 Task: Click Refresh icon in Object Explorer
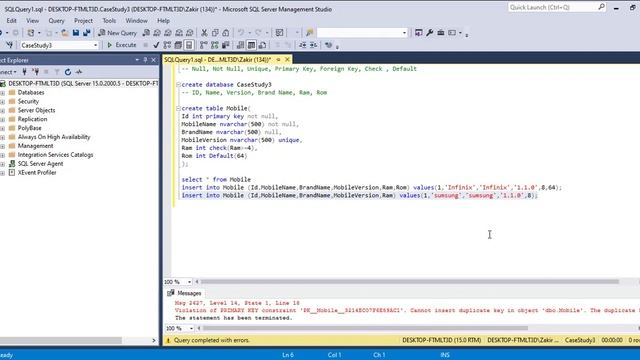68,72
